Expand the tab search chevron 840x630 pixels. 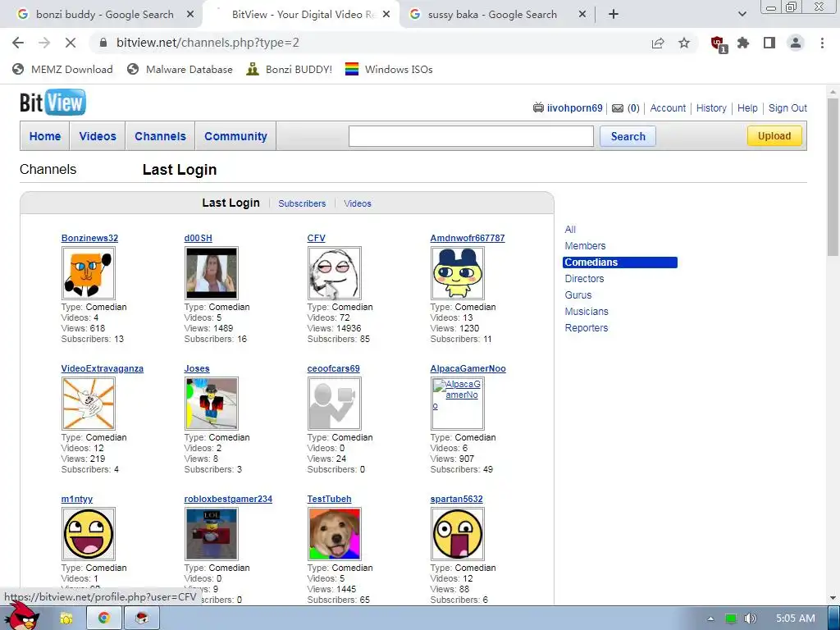click(x=742, y=15)
